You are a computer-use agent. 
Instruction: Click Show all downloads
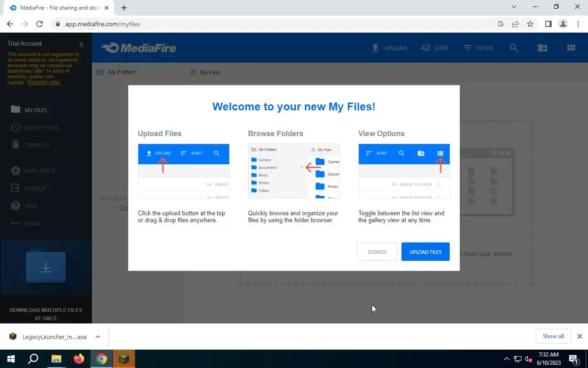tap(553, 336)
